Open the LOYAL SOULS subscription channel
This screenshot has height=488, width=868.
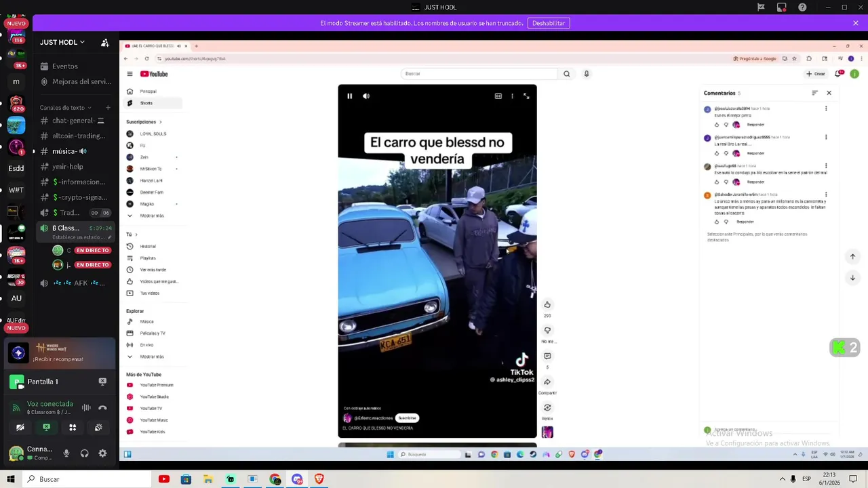(154, 134)
